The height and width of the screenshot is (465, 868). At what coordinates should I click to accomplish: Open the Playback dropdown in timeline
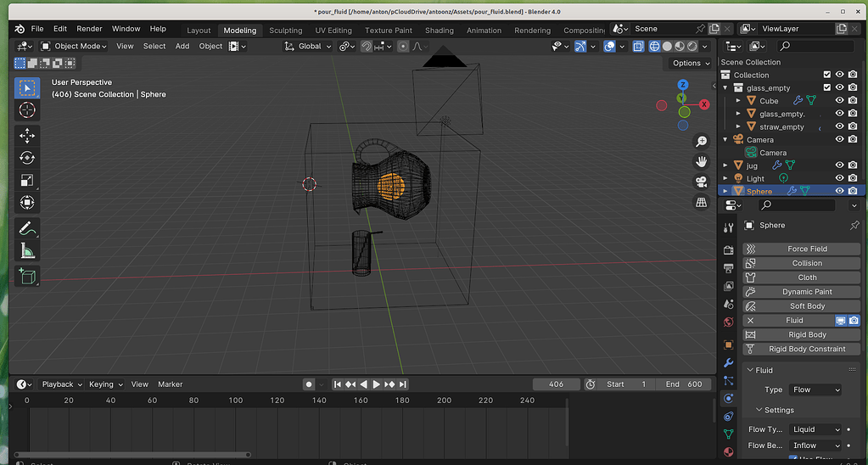pyautogui.click(x=62, y=384)
